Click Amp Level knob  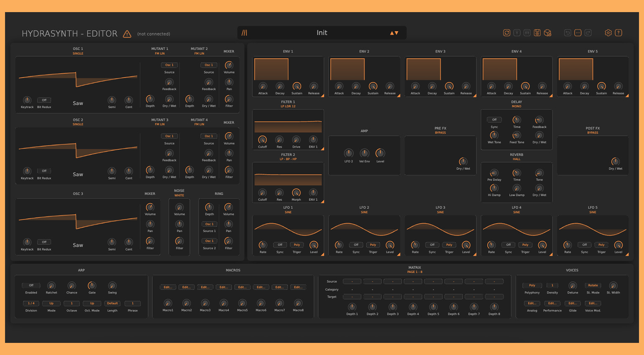[x=380, y=153]
